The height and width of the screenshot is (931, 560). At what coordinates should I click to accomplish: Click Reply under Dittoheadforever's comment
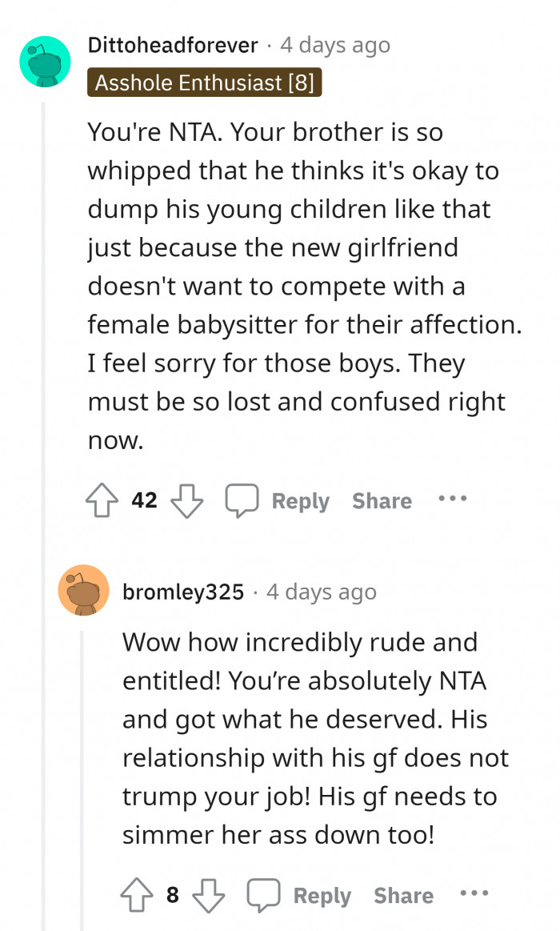(300, 501)
